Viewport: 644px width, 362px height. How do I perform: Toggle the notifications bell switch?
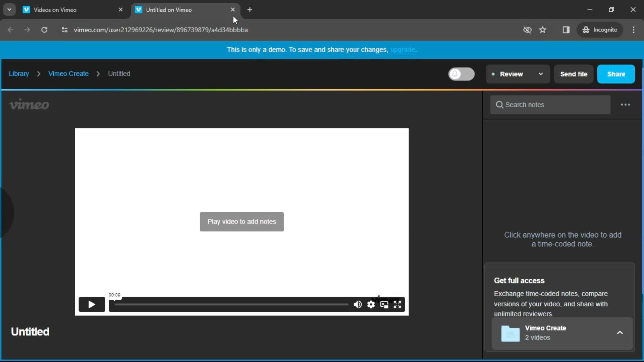[462, 74]
